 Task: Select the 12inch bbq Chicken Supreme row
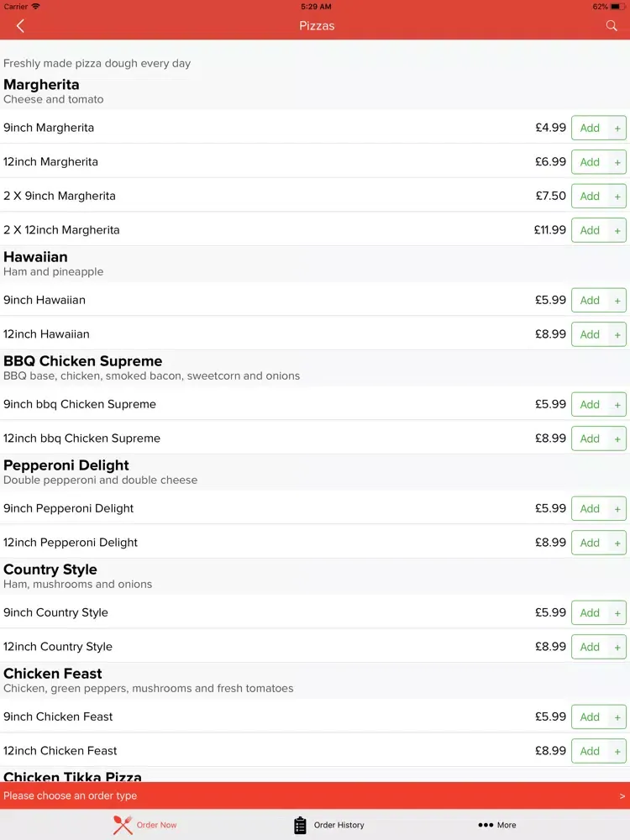(315, 438)
